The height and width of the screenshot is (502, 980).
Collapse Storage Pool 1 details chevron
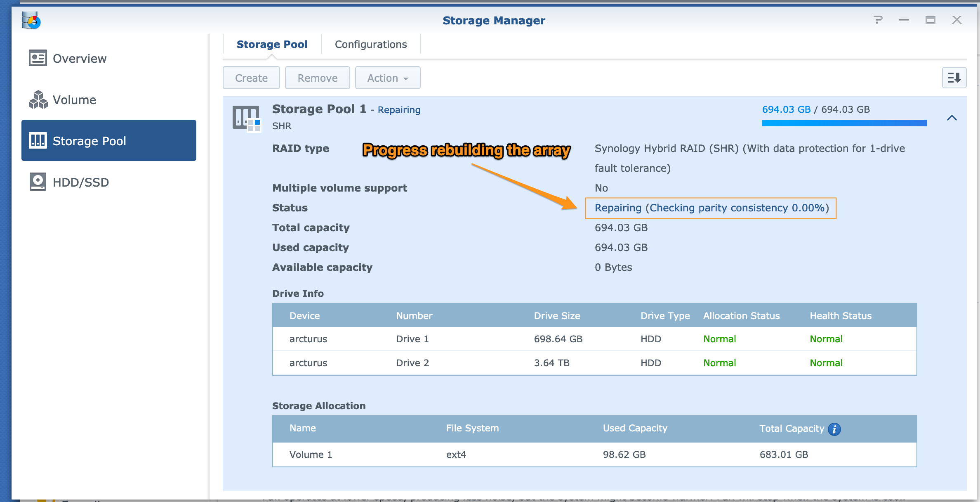click(x=952, y=118)
